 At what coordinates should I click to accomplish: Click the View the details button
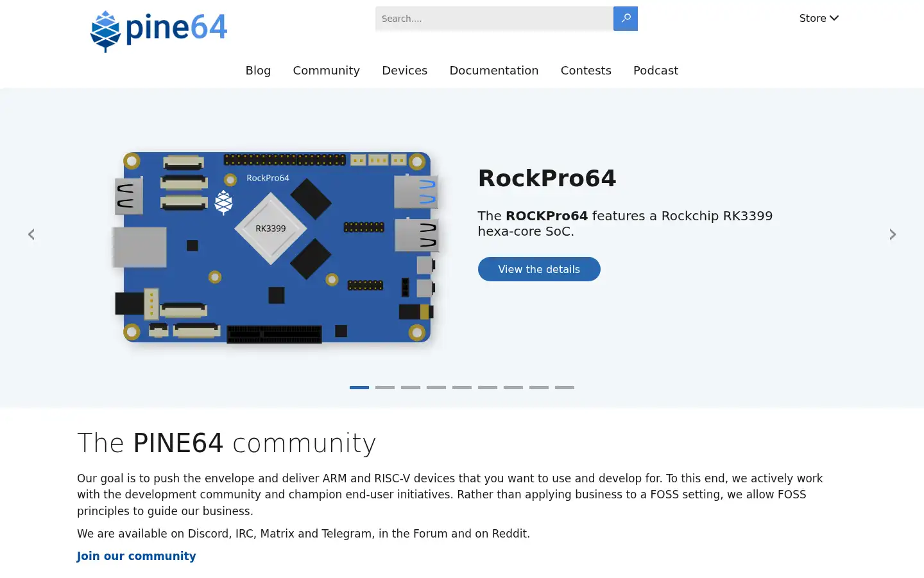click(x=539, y=269)
